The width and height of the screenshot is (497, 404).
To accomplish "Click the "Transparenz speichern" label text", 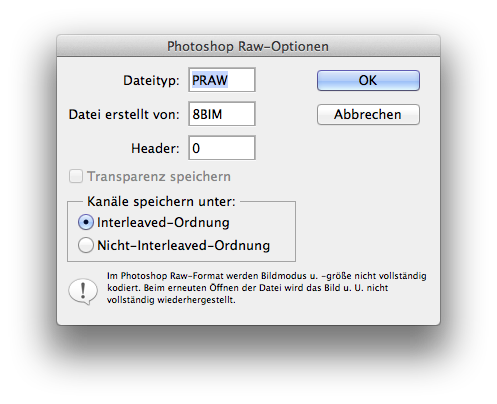I will click(x=159, y=176).
